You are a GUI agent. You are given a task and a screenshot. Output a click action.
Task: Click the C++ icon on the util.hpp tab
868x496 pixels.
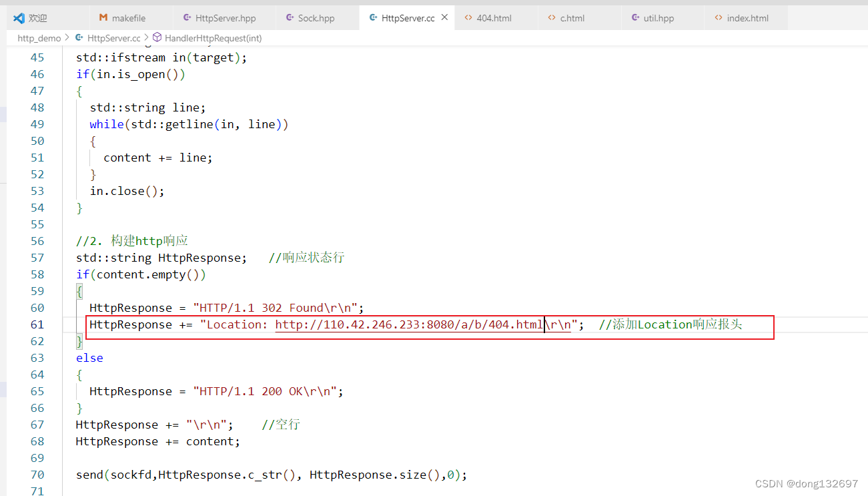pos(635,18)
